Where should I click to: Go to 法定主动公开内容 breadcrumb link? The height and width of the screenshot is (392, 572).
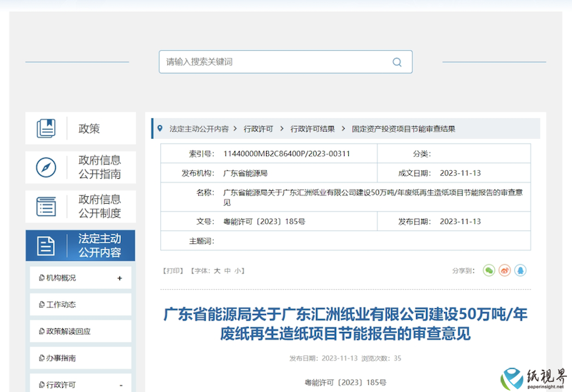(199, 129)
